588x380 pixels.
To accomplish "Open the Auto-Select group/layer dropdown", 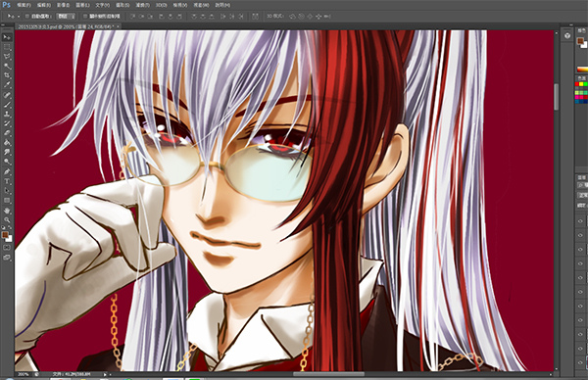I will (66, 16).
